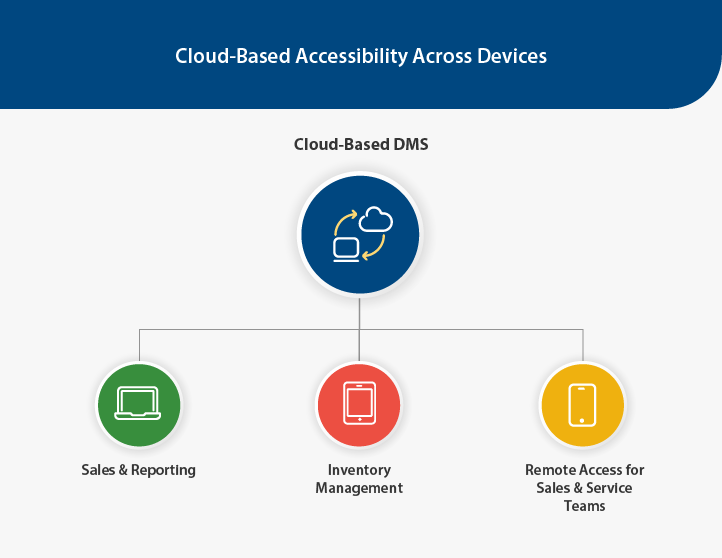Select the green laptop icon
The height and width of the screenshot is (558, 722).
click(139, 405)
